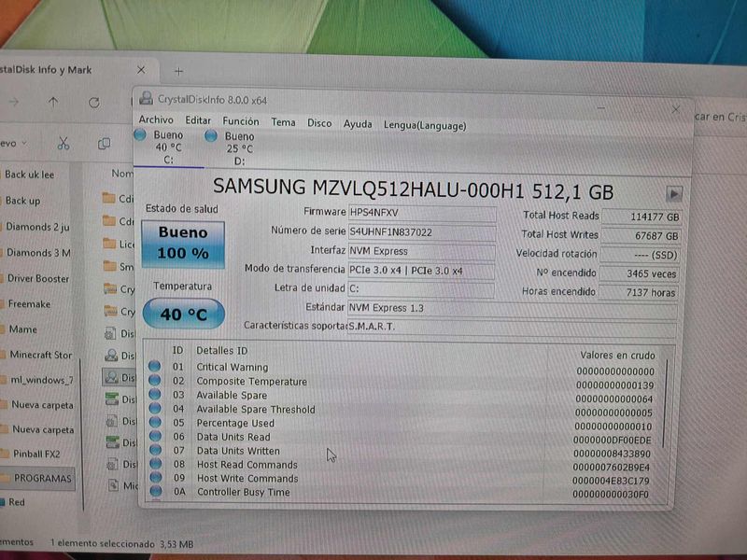Select the C: drive Bueno 40 °C tab
The width and height of the screenshot is (747, 560).
169,147
